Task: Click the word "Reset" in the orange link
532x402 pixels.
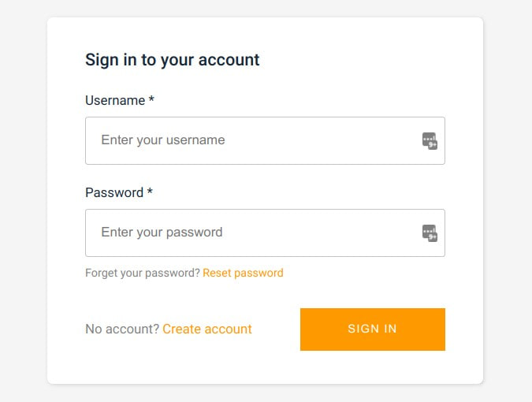Action: tap(218, 273)
